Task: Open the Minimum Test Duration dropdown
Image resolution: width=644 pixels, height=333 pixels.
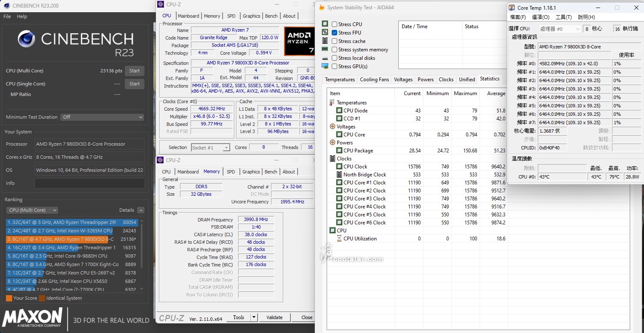Action: click(102, 117)
